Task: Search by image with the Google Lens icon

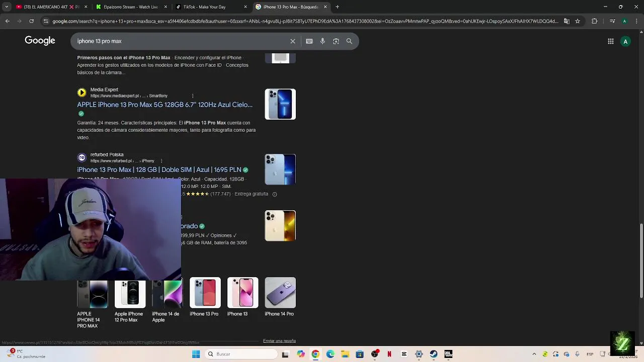Action: (336, 41)
